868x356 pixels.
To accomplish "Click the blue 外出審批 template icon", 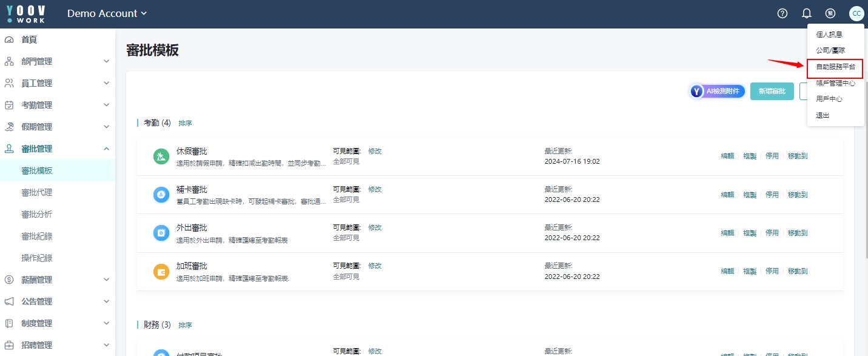I will click(161, 233).
